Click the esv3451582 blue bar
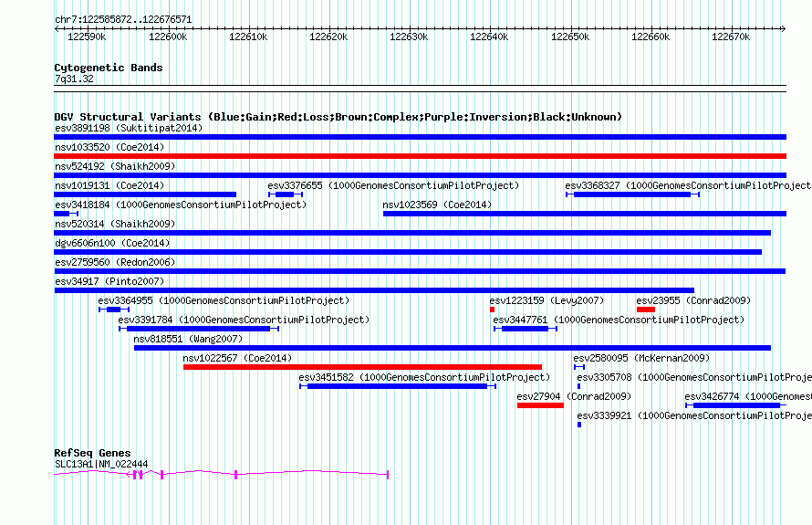812x525 pixels. [x=398, y=386]
